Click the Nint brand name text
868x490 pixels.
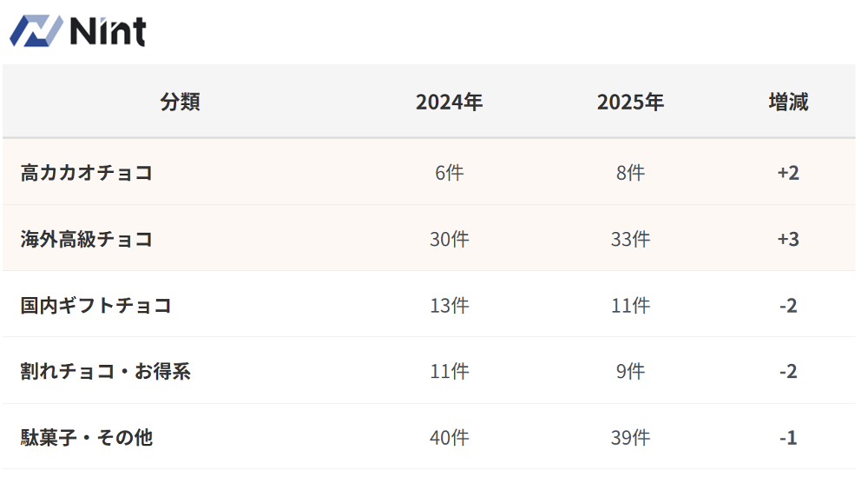(108, 32)
